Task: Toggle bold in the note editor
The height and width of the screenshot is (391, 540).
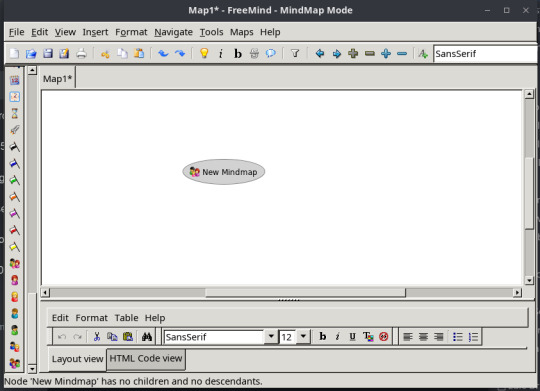Action: pos(323,337)
